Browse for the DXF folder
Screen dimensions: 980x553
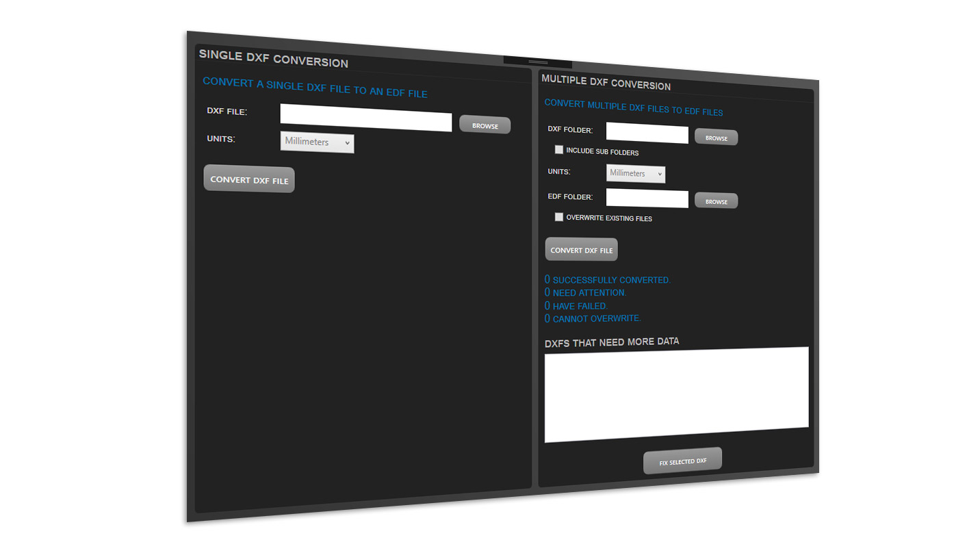click(x=716, y=138)
